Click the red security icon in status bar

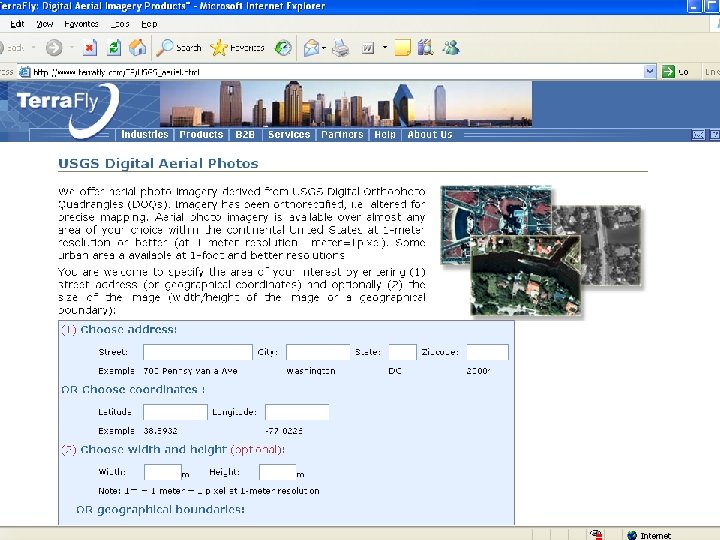pos(596,534)
